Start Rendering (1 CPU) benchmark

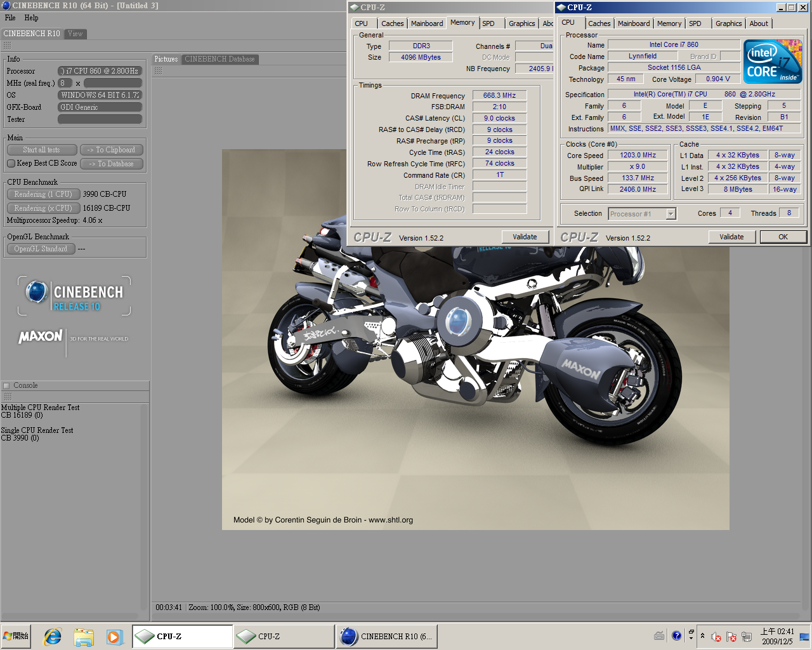[43, 194]
